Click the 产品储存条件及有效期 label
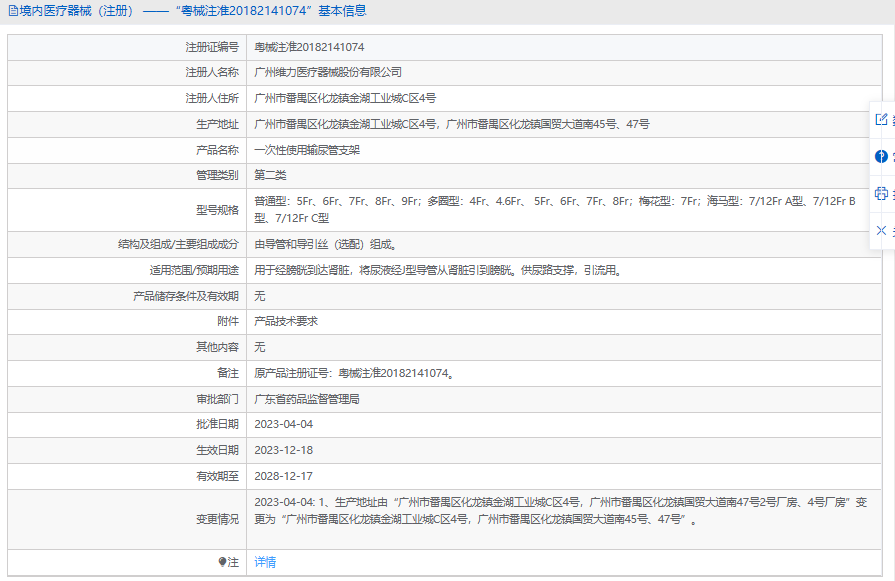895x581 pixels. [x=186, y=296]
